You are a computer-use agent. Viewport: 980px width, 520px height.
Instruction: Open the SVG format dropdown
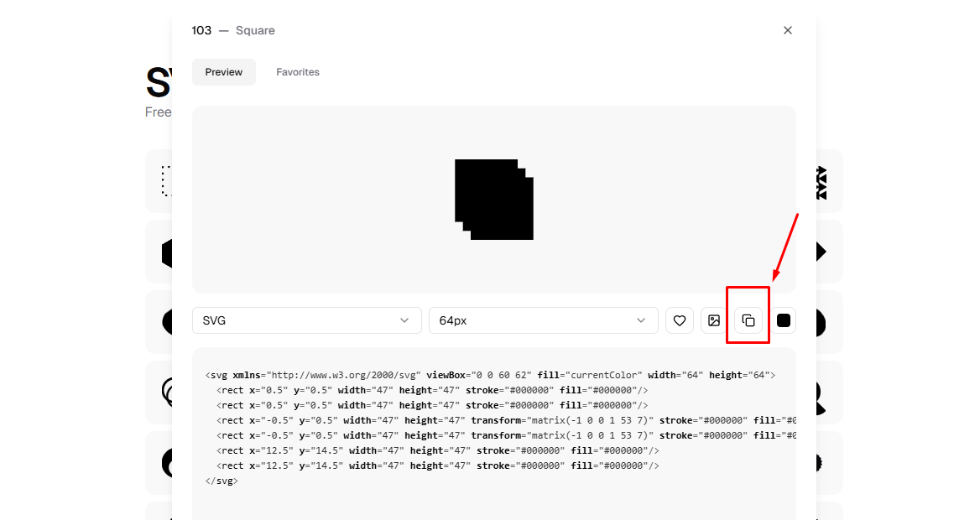click(306, 320)
